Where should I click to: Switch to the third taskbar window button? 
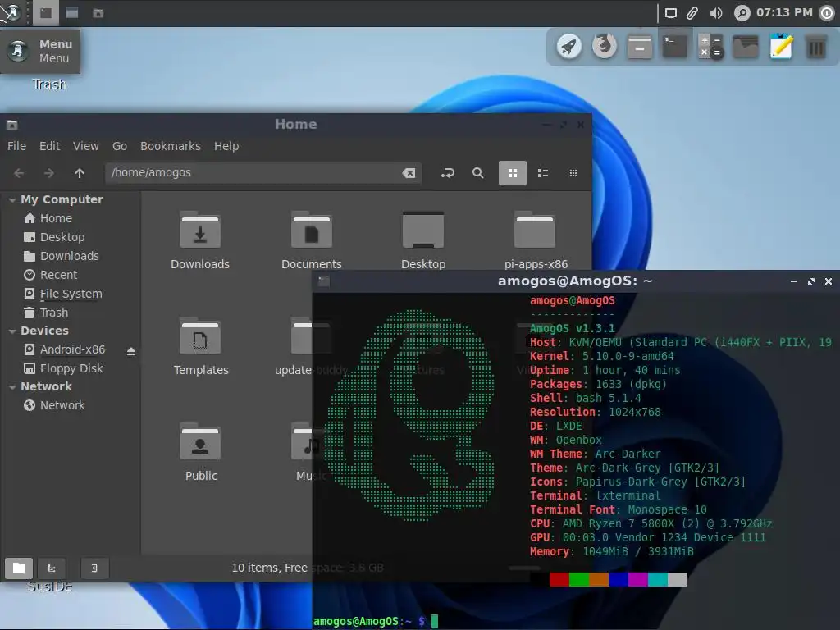[x=98, y=13]
